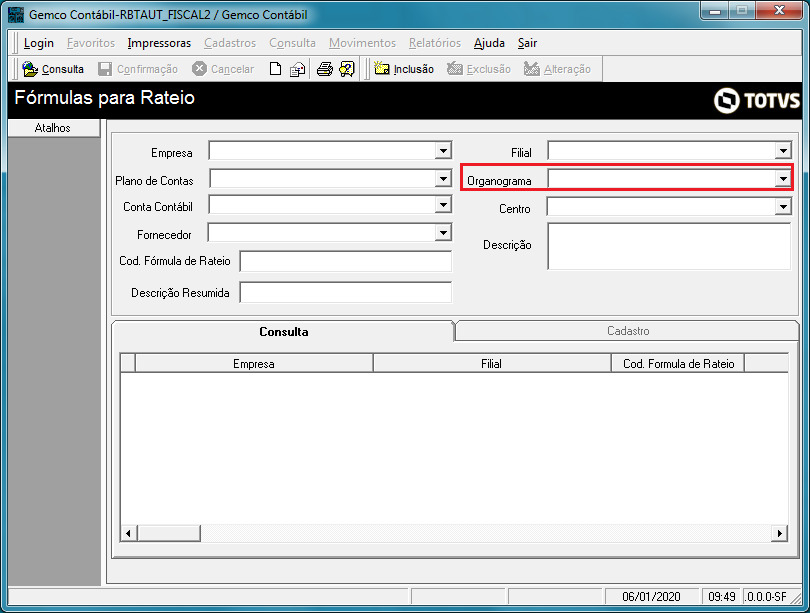Open the Movimentos menu
The image size is (810, 613).
point(362,43)
